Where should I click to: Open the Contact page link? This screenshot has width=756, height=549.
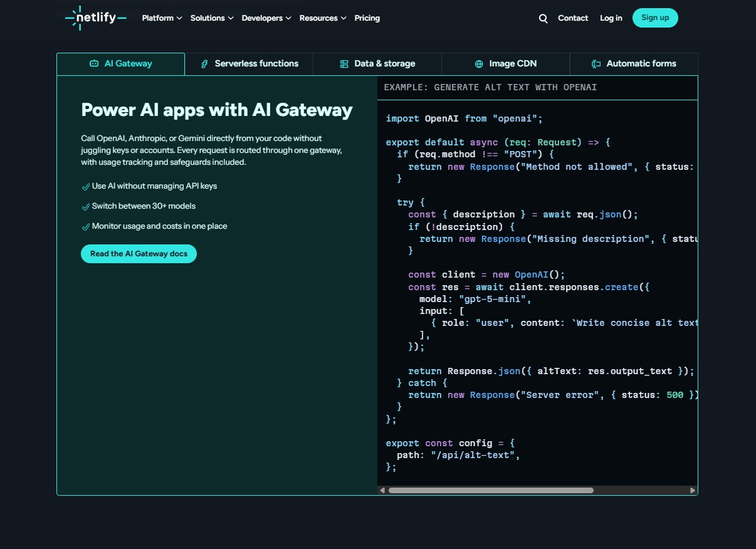pyautogui.click(x=572, y=18)
